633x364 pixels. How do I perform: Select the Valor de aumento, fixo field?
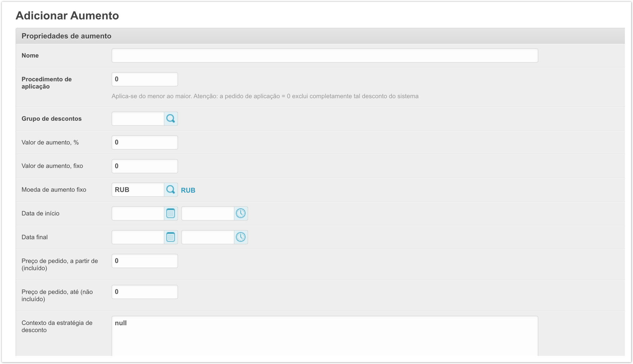144,166
